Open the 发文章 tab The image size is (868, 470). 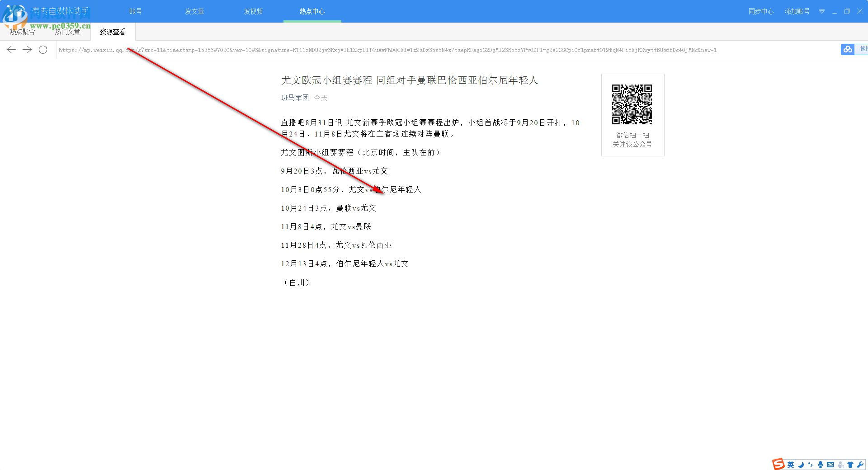point(194,11)
